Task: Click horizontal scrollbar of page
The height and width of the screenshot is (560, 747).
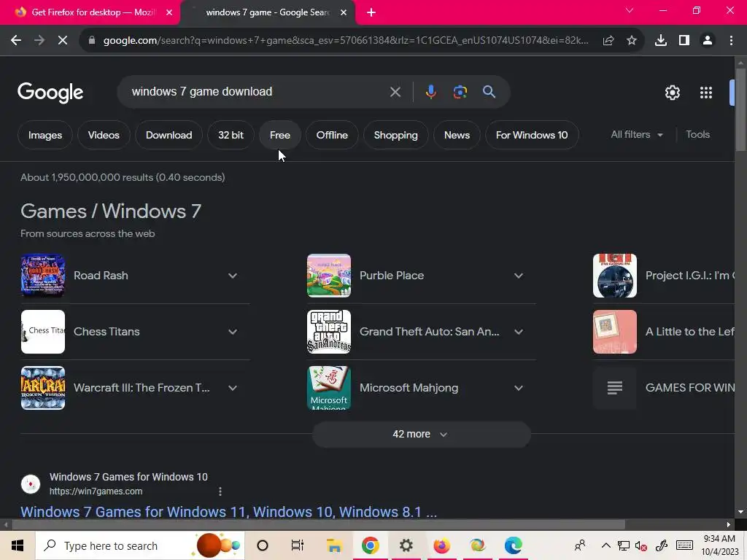Action: click(318, 525)
